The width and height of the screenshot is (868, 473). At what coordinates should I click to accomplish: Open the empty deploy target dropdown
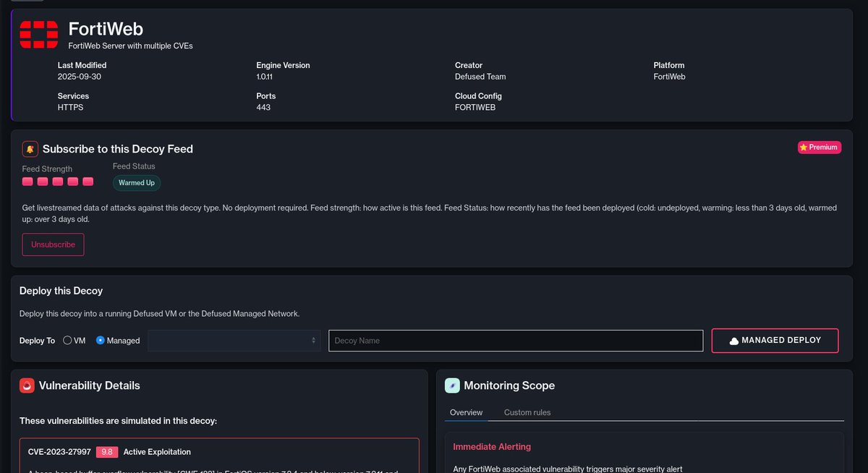(234, 341)
